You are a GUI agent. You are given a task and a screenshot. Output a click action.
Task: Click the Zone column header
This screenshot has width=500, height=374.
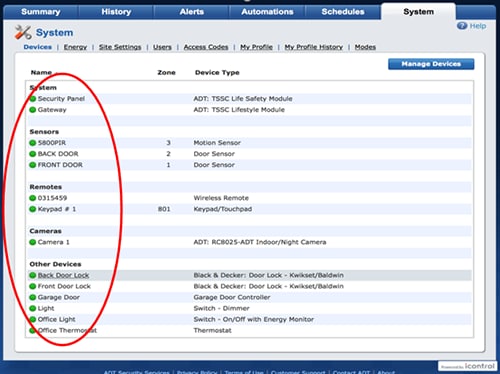coord(166,72)
